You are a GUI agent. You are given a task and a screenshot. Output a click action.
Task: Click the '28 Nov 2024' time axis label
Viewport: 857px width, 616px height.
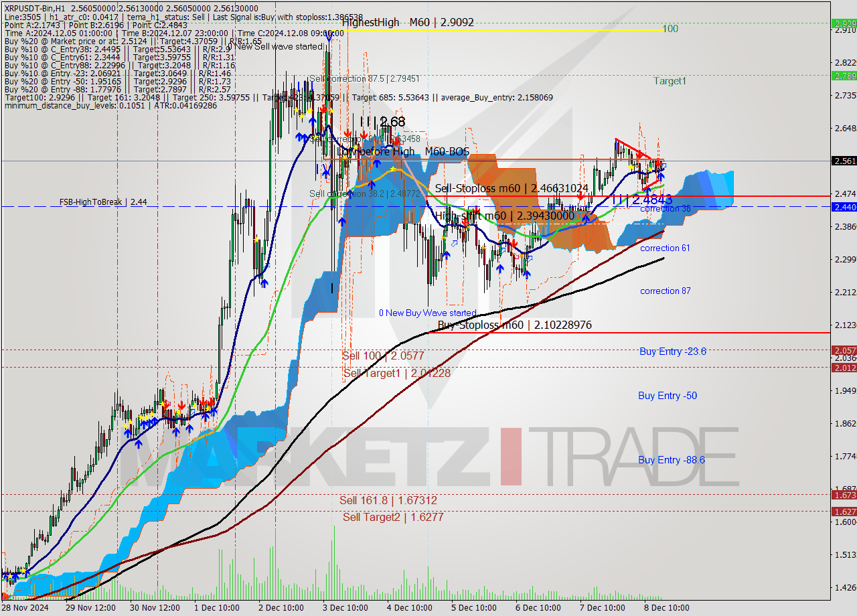pos(24,608)
